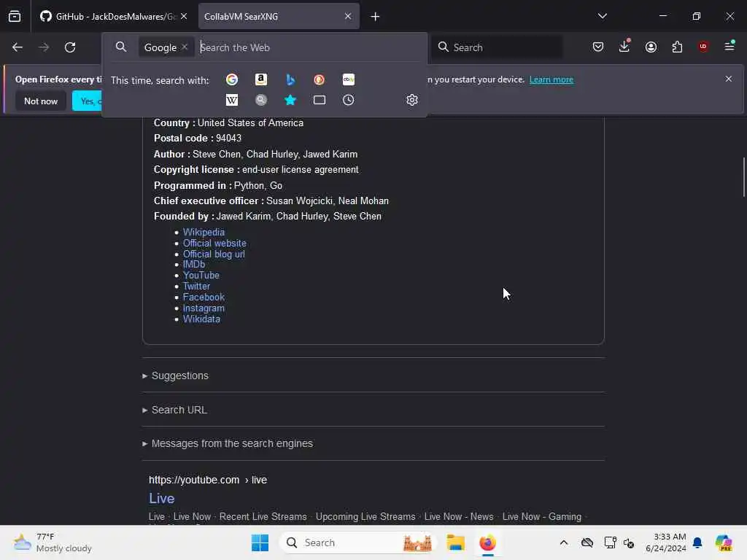This screenshot has width=747, height=560.
Task: Click the https://youtube.com › live result URL
Action: [x=208, y=480]
